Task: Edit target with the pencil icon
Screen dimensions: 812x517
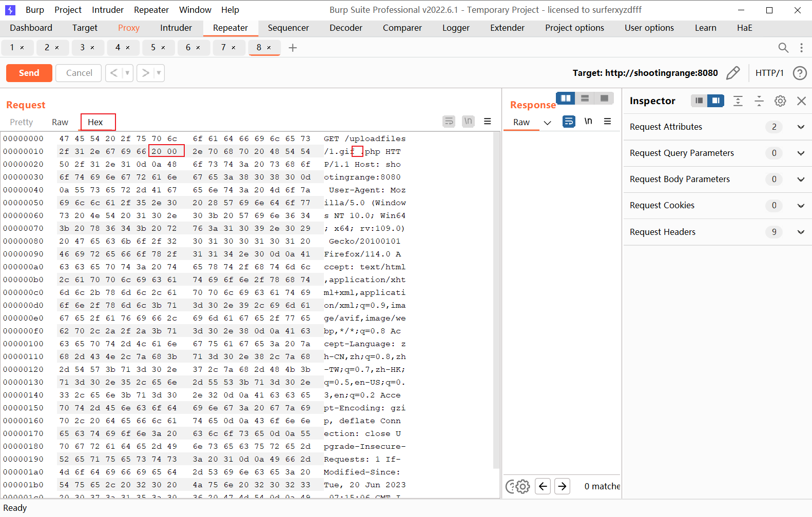Action: 733,73
